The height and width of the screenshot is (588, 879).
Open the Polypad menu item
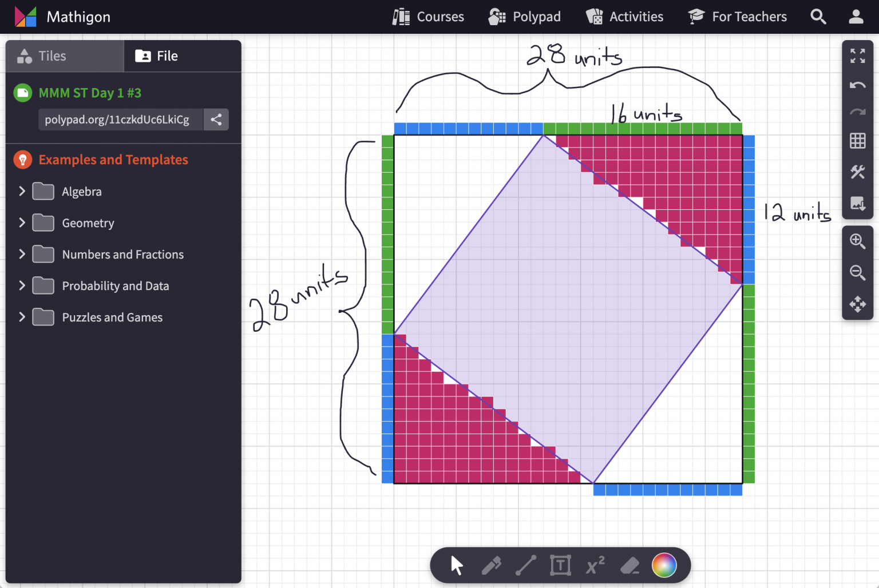point(524,17)
